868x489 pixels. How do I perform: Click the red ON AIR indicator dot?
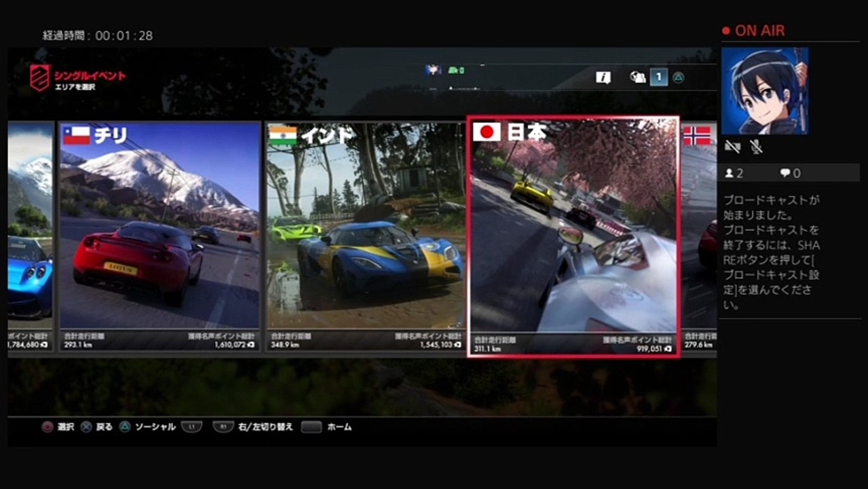coord(725,31)
